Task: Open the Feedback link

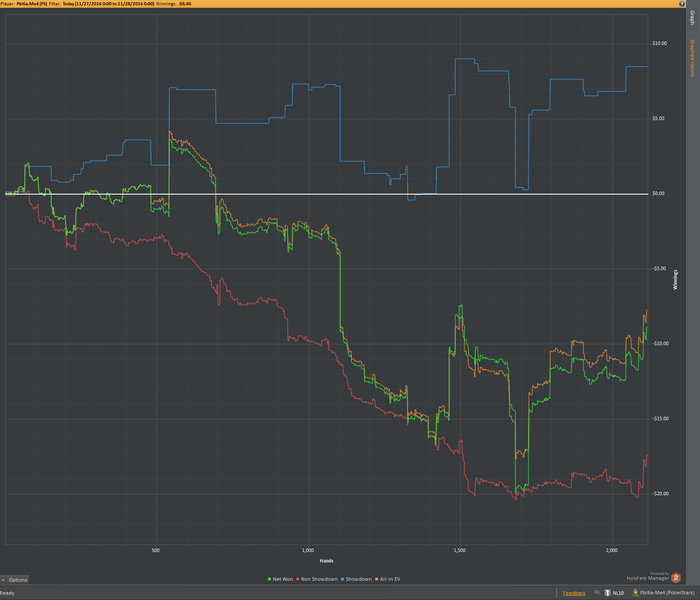Action: 574,593
